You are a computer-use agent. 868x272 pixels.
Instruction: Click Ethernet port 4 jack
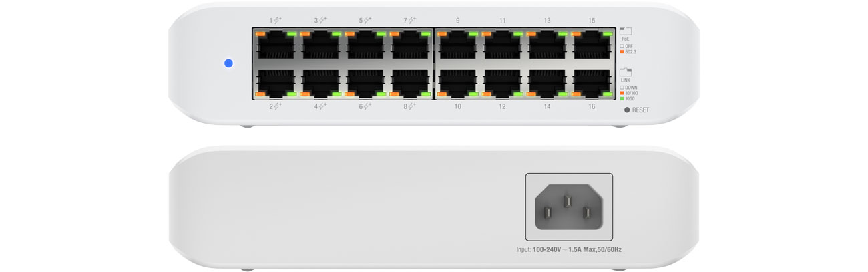(320, 82)
